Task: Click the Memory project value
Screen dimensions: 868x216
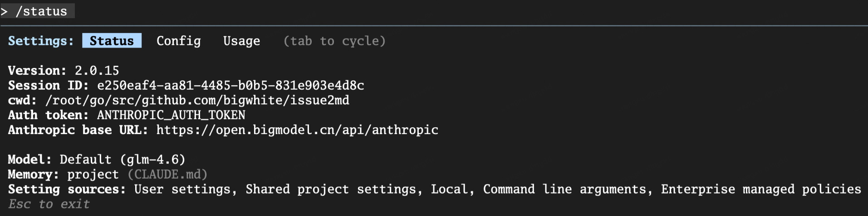Action: tap(93, 174)
